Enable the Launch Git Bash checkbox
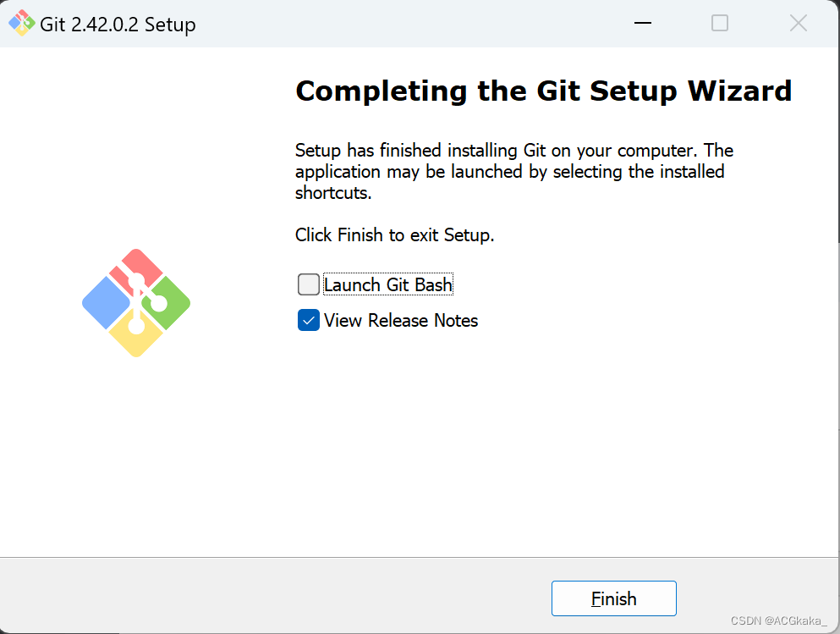Screen dimensions: 840x634 [309, 284]
